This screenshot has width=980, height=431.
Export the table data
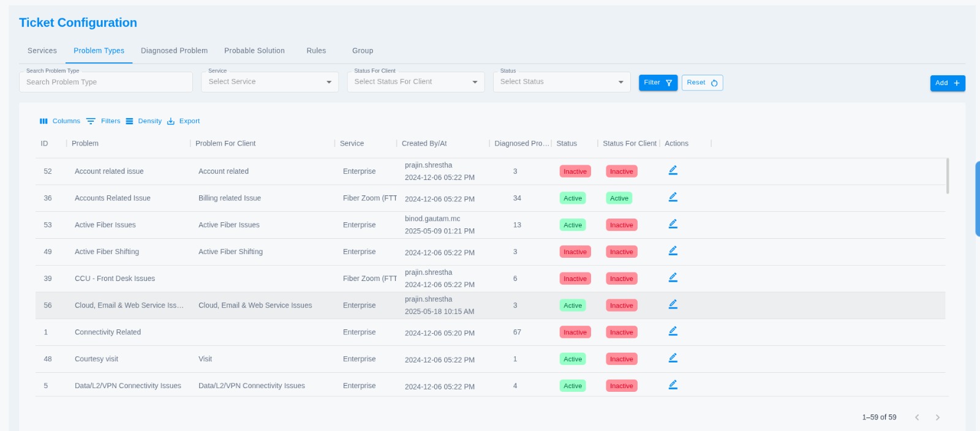[184, 121]
